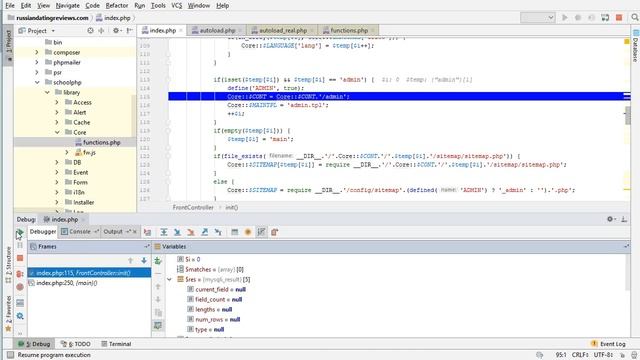The height and width of the screenshot is (360, 640).
Task: Step Out in debugger toolbar
Action: point(204,232)
